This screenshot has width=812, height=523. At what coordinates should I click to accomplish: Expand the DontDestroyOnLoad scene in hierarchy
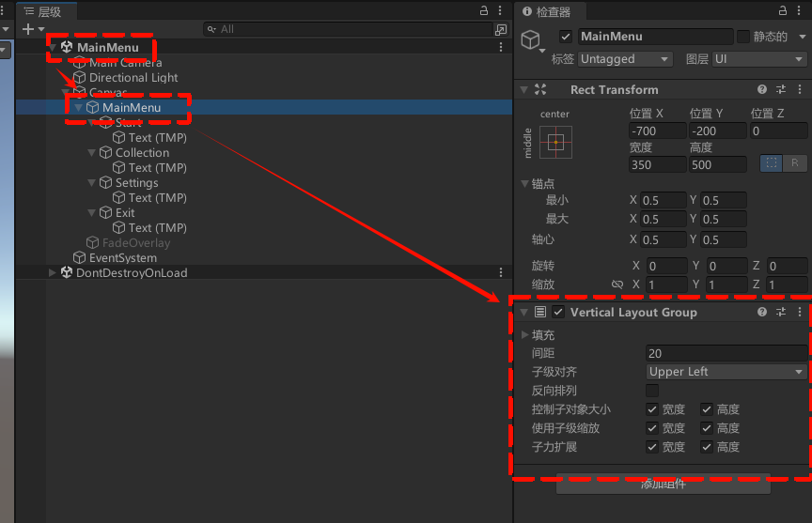click(x=53, y=272)
